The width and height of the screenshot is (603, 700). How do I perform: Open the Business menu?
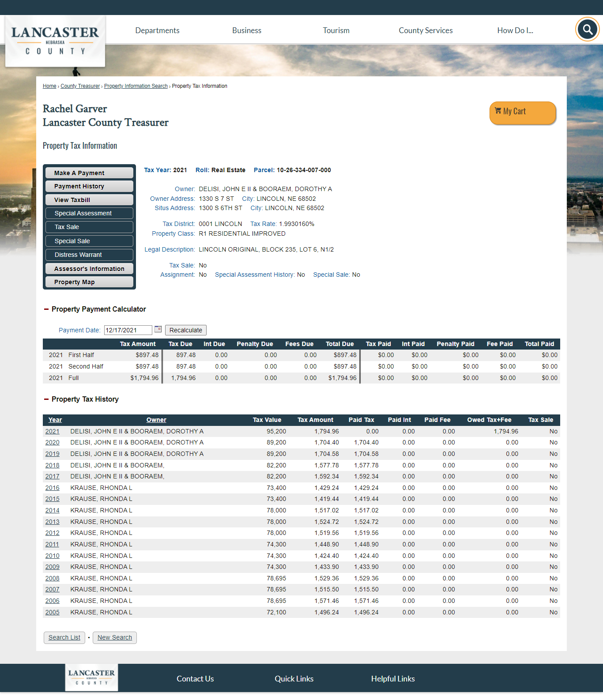(x=247, y=30)
